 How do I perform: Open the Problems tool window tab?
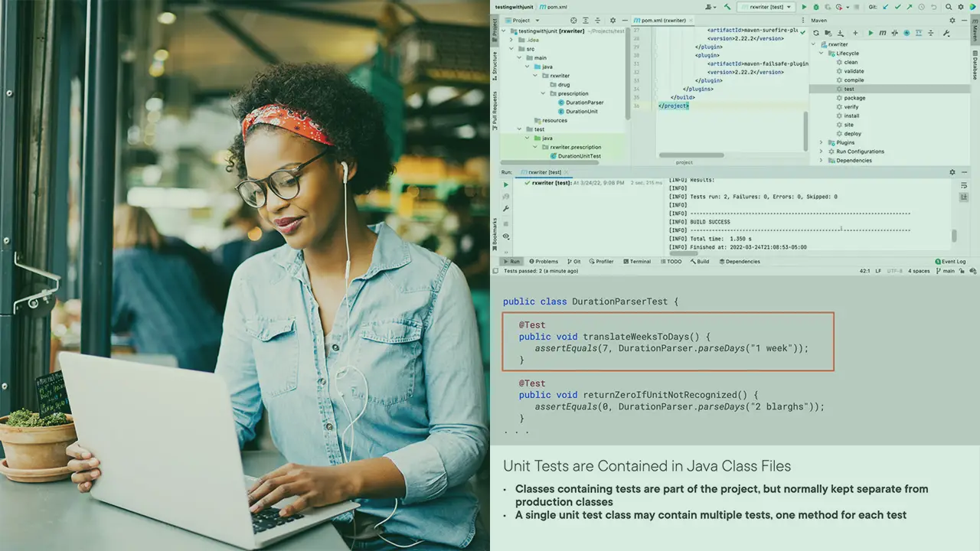(x=543, y=262)
